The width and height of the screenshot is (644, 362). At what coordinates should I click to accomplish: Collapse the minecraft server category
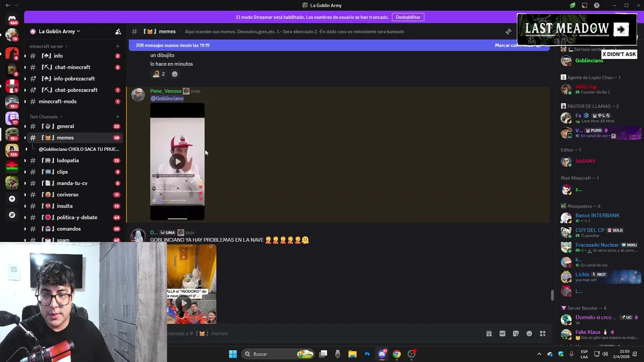(49, 46)
